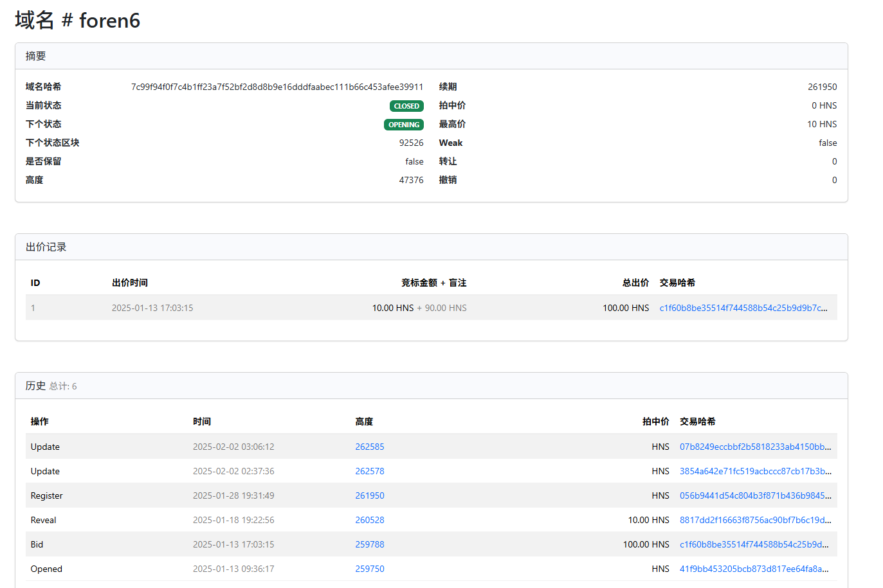The height and width of the screenshot is (588, 883).
Task: Click the 域名 # foren6 page title
Action: (77, 21)
